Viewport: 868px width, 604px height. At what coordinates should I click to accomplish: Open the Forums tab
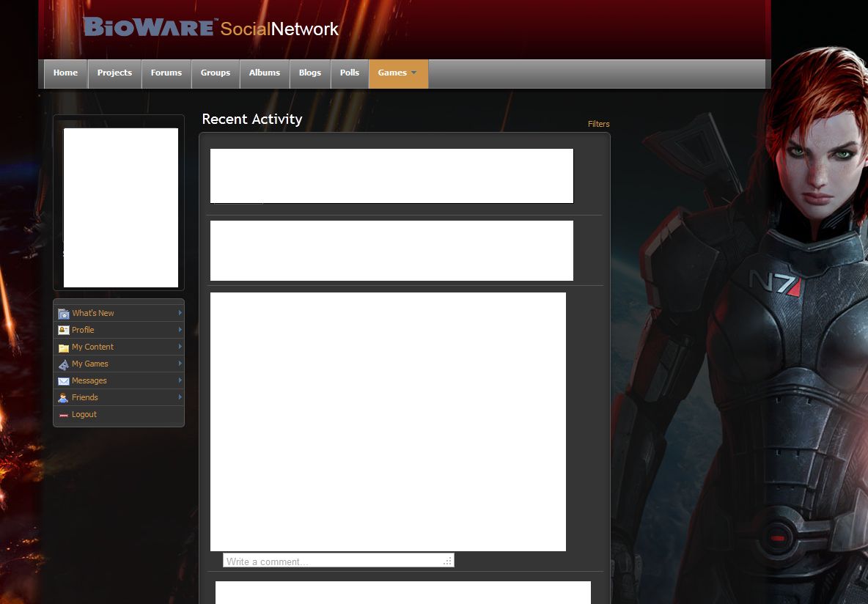(166, 73)
